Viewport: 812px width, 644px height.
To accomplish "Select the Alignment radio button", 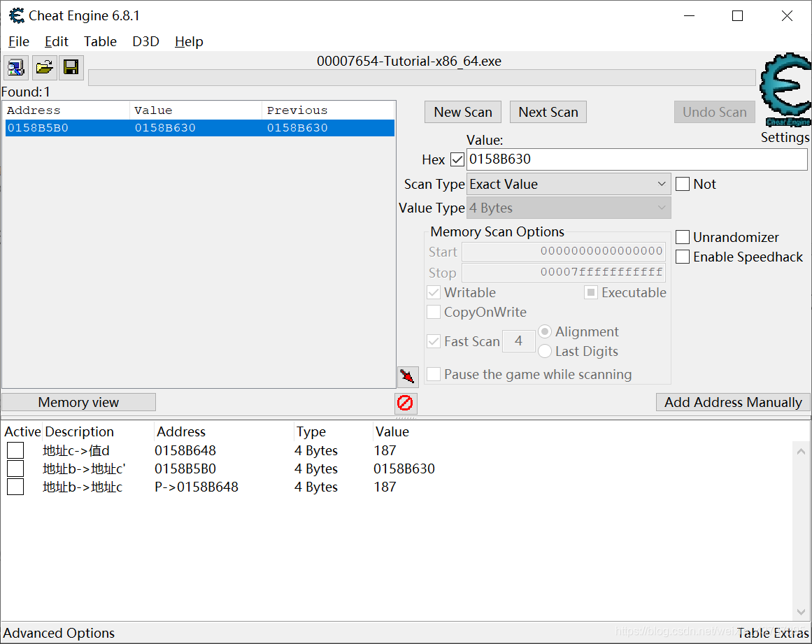I will 545,331.
